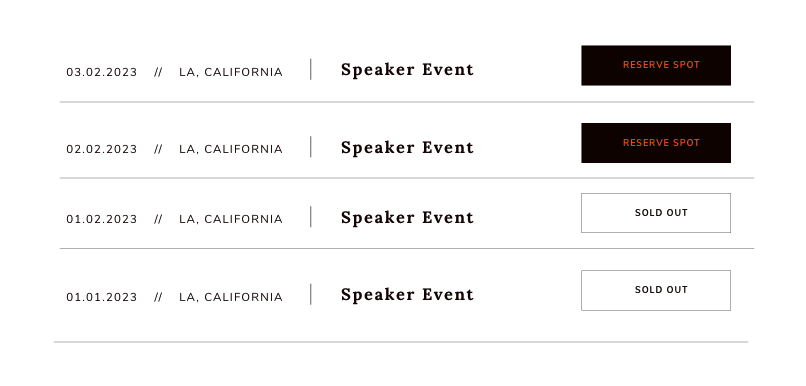This screenshot has height=386, width=806.
Task: Click LA, California location in first row
Action: tap(231, 72)
